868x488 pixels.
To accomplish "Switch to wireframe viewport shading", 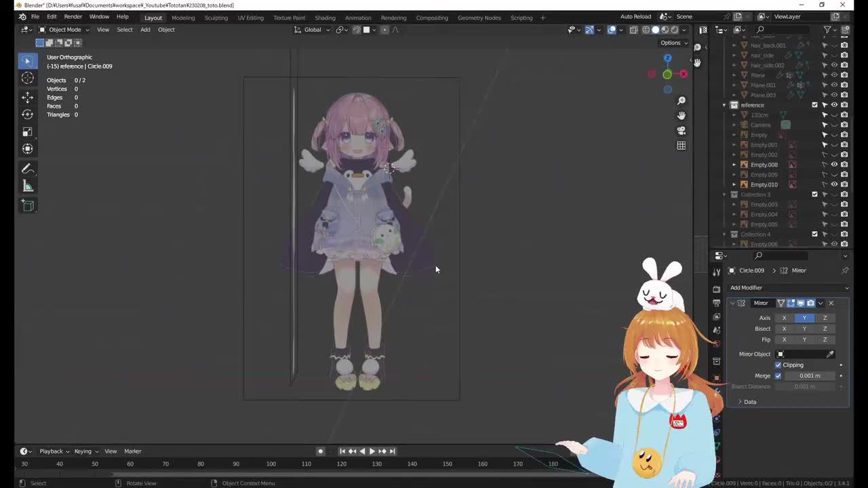I will click(646, 30).
